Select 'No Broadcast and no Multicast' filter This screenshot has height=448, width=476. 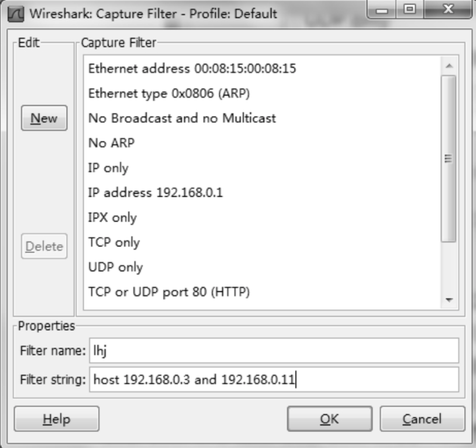262,118
